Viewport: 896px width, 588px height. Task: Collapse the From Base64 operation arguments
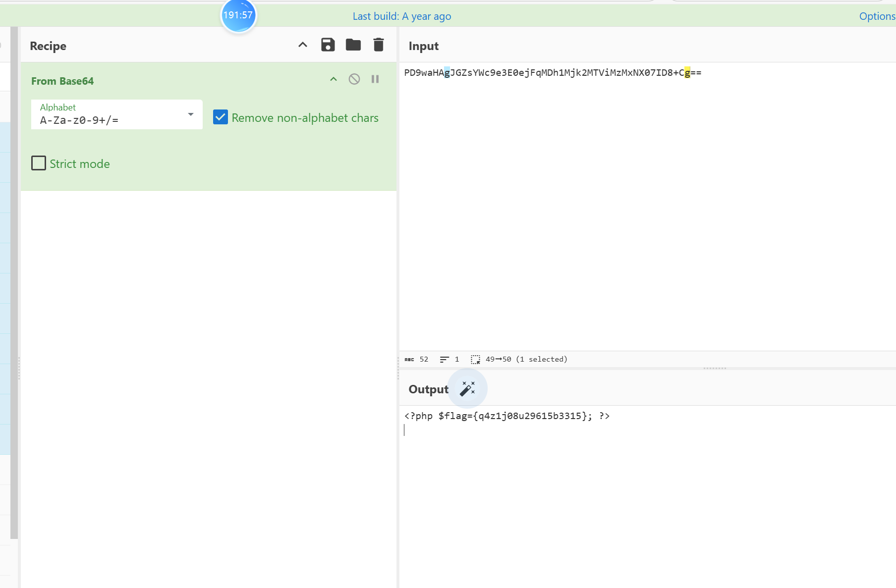[x=334, y=79]
